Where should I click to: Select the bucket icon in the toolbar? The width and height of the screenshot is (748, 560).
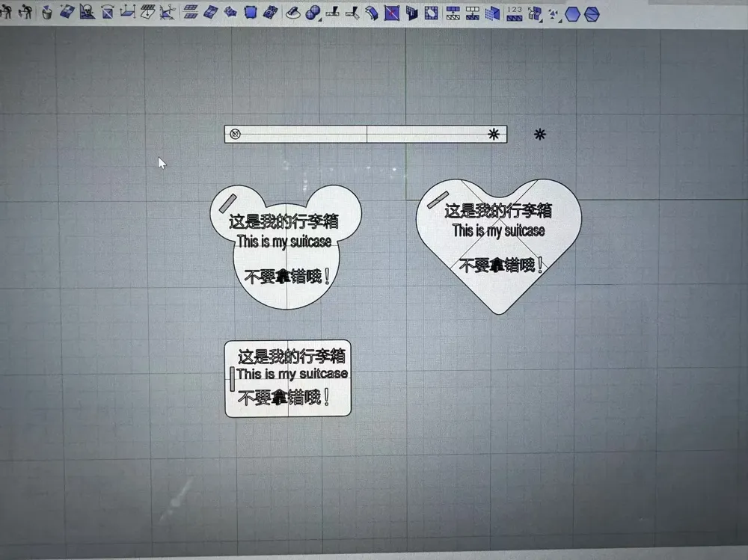(46, 12)
